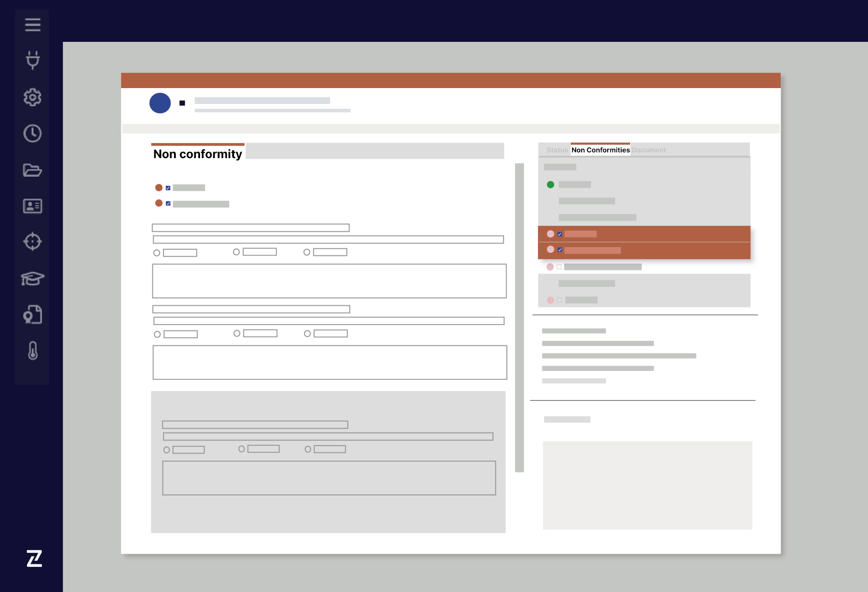Uncheck first checkbox in highlighted orange row

560,234
